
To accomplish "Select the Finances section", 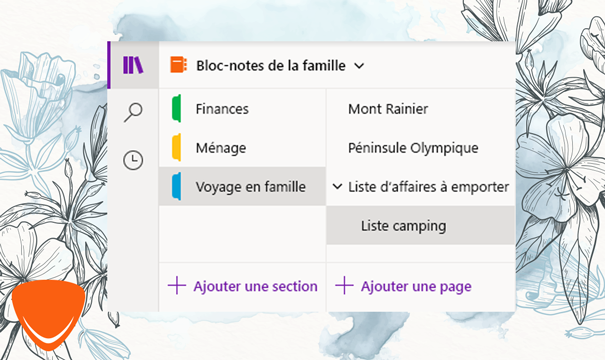I will (x=242, y=109).
